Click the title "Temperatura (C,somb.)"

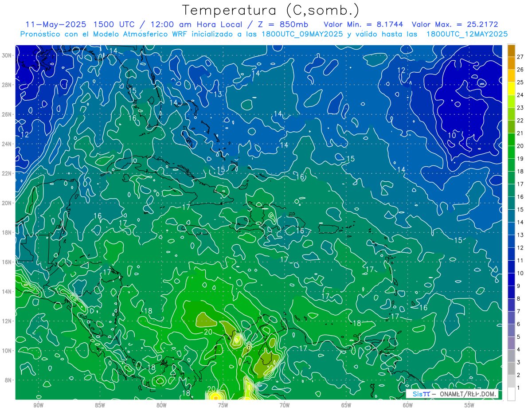coord(271,10)
